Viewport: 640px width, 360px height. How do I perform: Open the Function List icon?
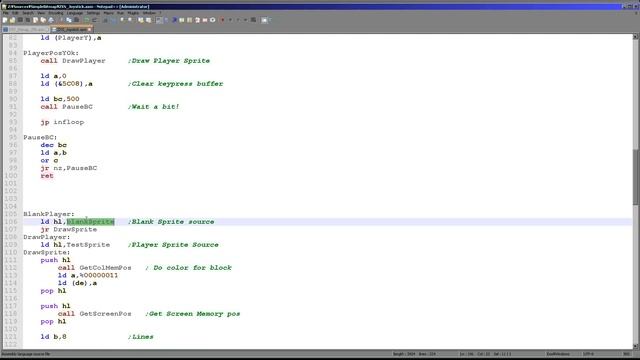197,20
